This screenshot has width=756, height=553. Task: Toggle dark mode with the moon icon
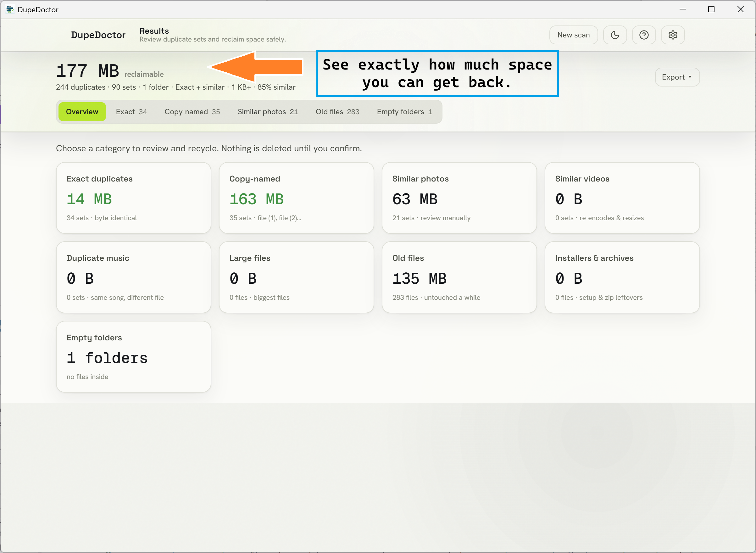[x=615, y=35]
